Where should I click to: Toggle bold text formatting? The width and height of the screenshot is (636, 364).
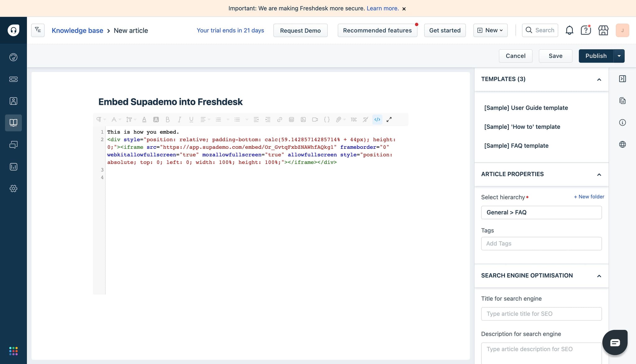pos(168,119)
